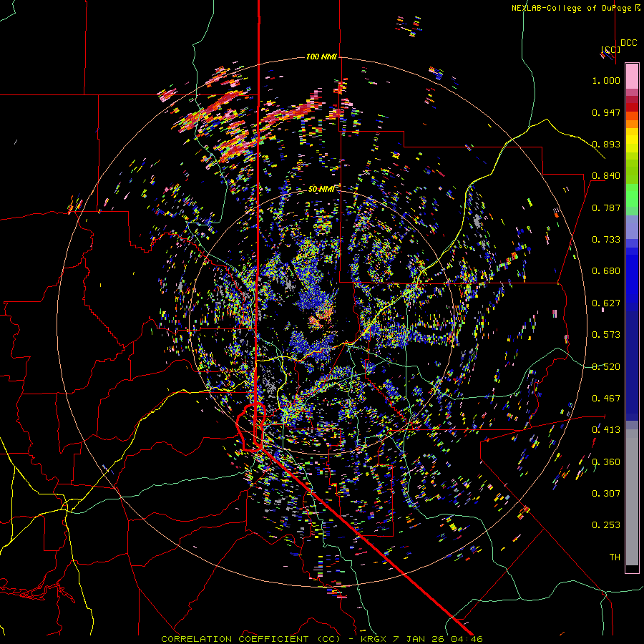Click the 0.360 legend value
This screenshot has width=644, height=644.
pyautogui.click(x=606, y=462)
